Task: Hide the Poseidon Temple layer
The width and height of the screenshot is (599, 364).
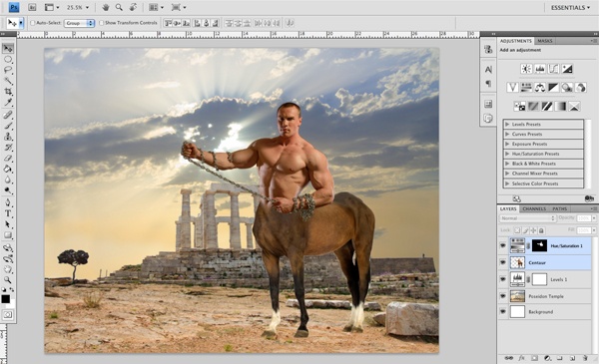Action: tap(503, 296)
